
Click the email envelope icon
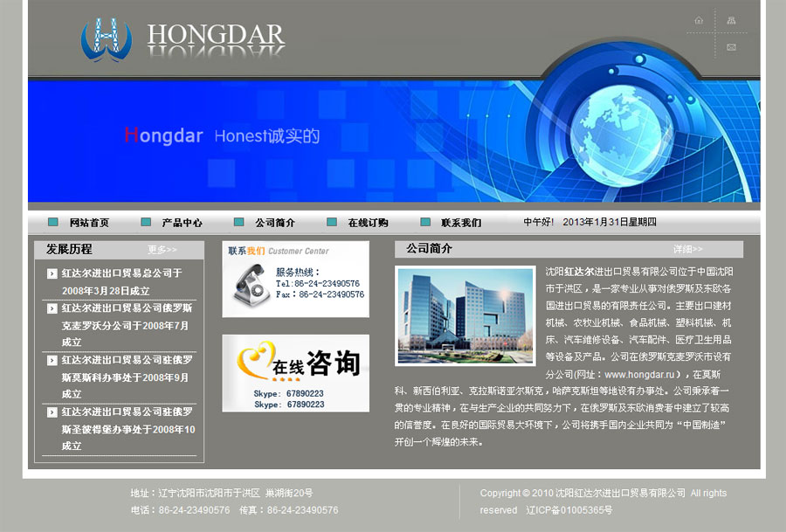point(731,47)
